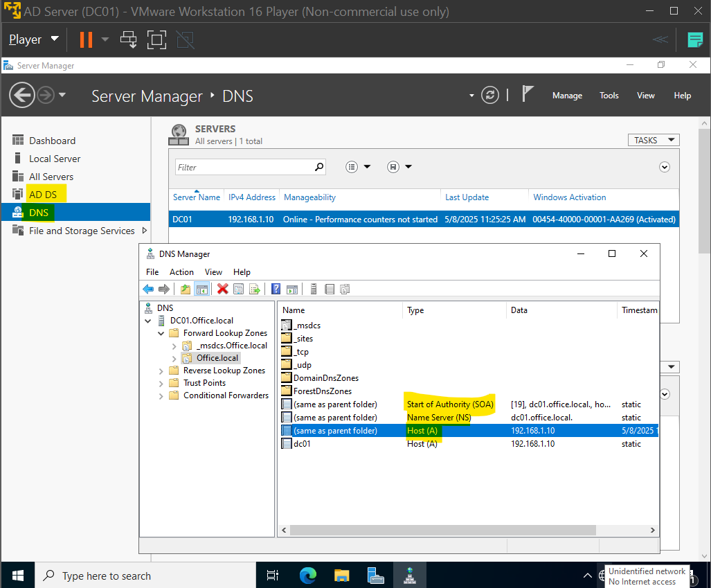Collapse the DC01.Office.local tree node

[148, 321]
